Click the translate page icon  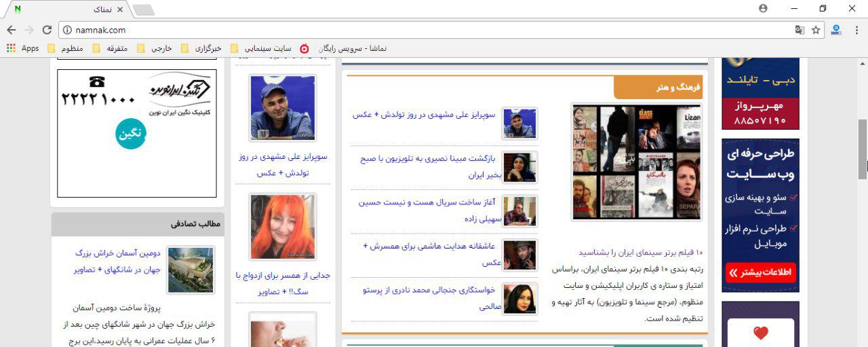pos(800,30)
